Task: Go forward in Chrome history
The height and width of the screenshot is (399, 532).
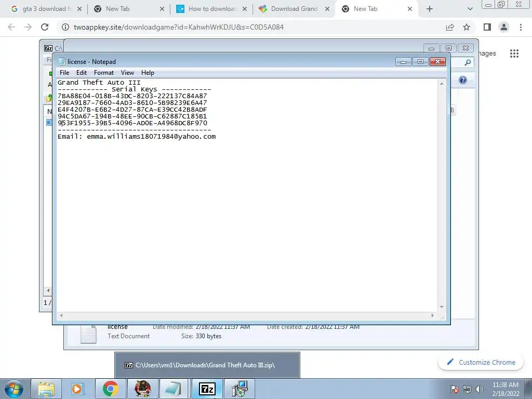Action: [x=28, y=27]
